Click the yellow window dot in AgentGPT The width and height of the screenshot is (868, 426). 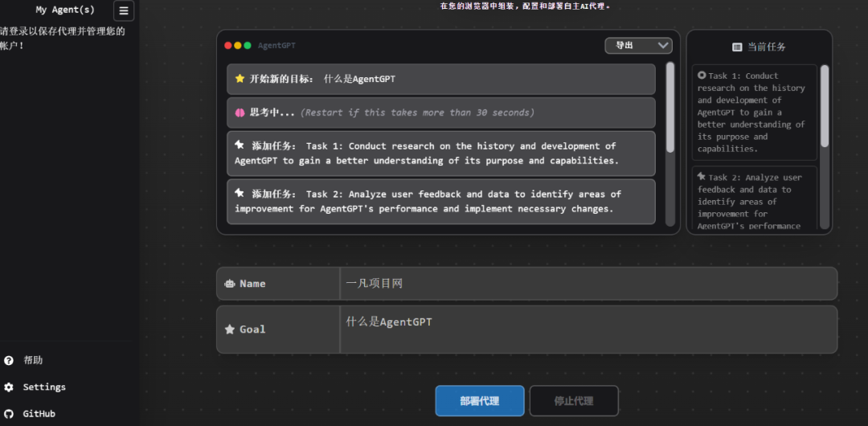point(237,46)
